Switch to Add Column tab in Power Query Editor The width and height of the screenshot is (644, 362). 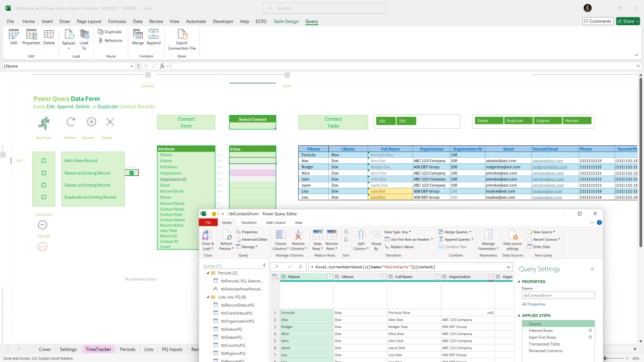pos(275,222)
